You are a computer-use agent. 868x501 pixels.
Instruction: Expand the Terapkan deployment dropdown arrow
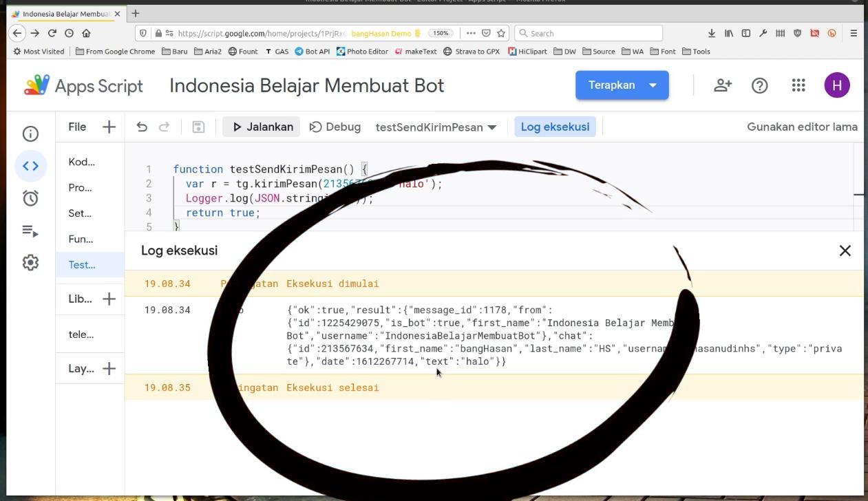point(652,85)
